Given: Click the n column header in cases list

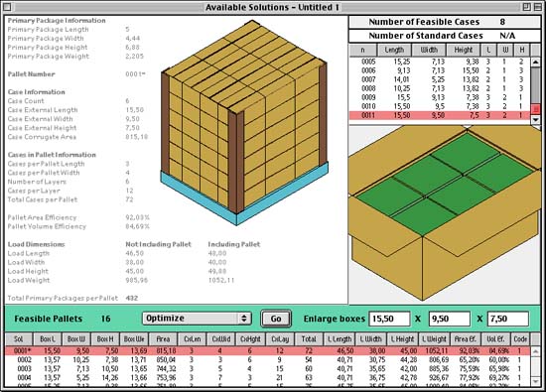Looking at the screenshot, I should pos(362,50).
